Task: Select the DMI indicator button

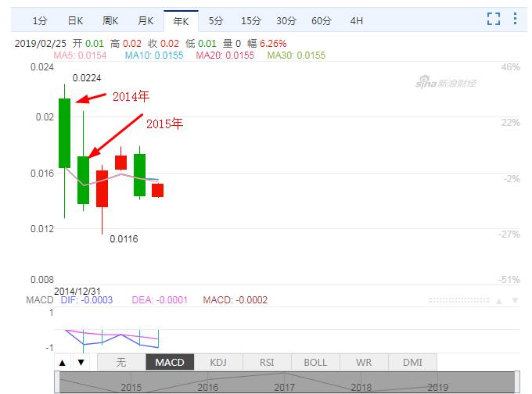Action: coord(412,362)
